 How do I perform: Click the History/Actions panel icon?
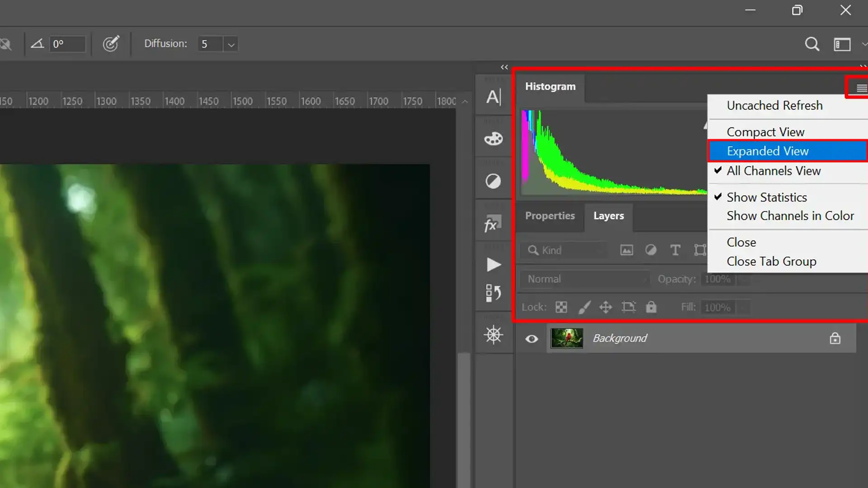point(494,292)
